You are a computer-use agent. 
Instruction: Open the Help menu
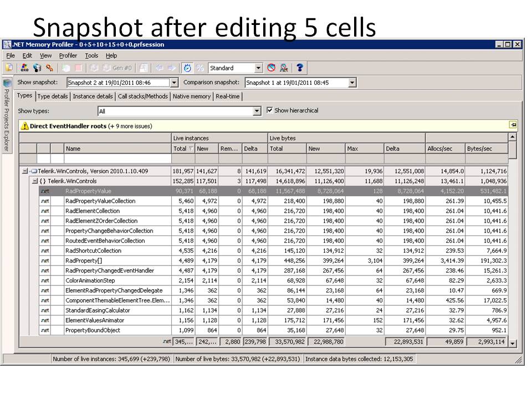click(111, 55)
